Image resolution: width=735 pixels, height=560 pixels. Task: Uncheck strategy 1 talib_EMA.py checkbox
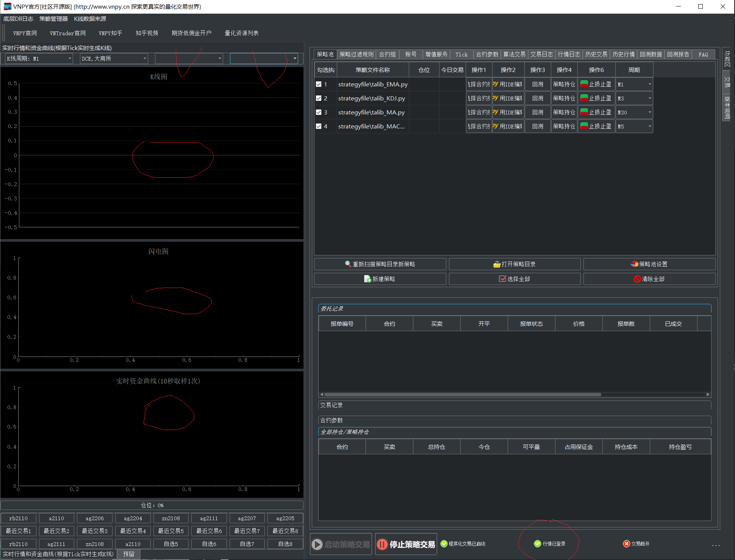pyautogui.click(x=319, y=84)
